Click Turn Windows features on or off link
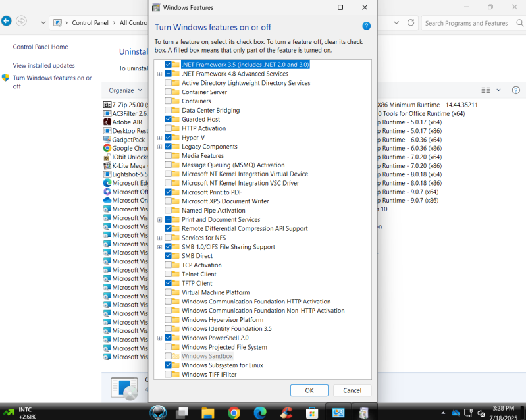Screen dimensions: 526x420 [x=52, y=82]
